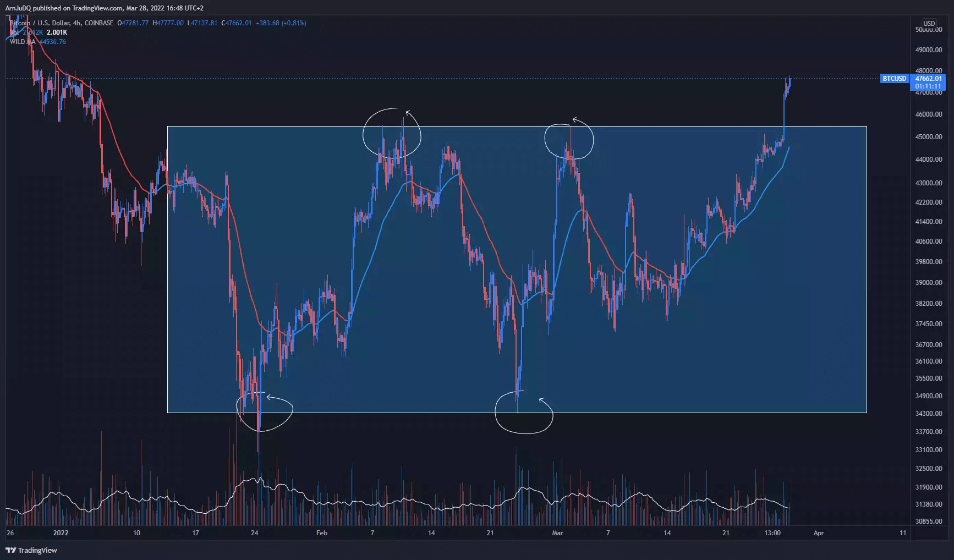Click the 39800.00 price axis label

[929, 262]
